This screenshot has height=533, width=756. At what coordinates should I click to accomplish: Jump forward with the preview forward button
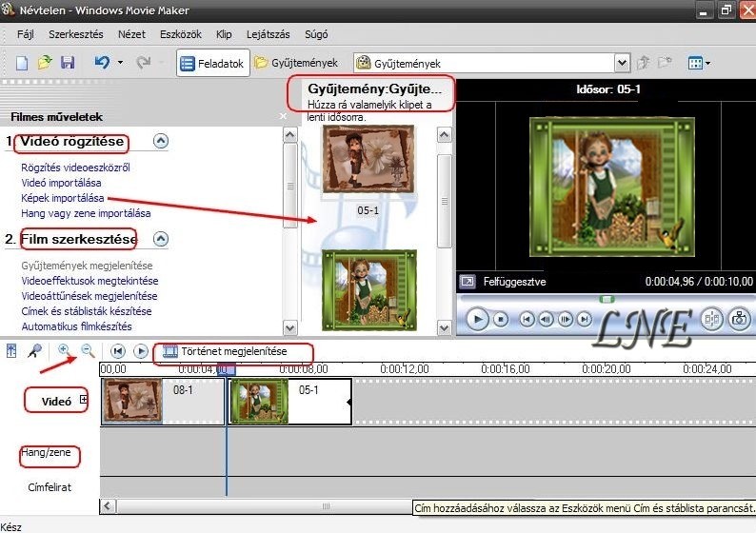585,319
